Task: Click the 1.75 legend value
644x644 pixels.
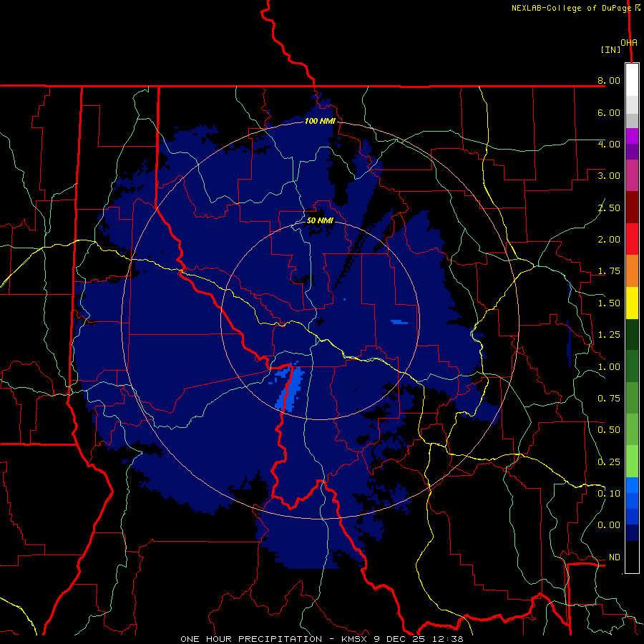Action: pyautogui.click(x=609, y=271)
